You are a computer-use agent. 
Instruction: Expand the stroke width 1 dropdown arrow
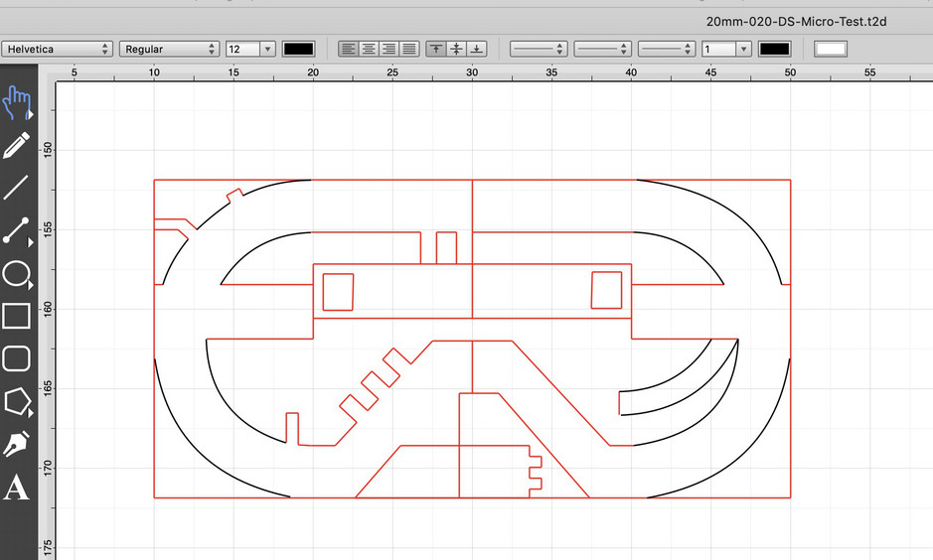coord(743,49)
